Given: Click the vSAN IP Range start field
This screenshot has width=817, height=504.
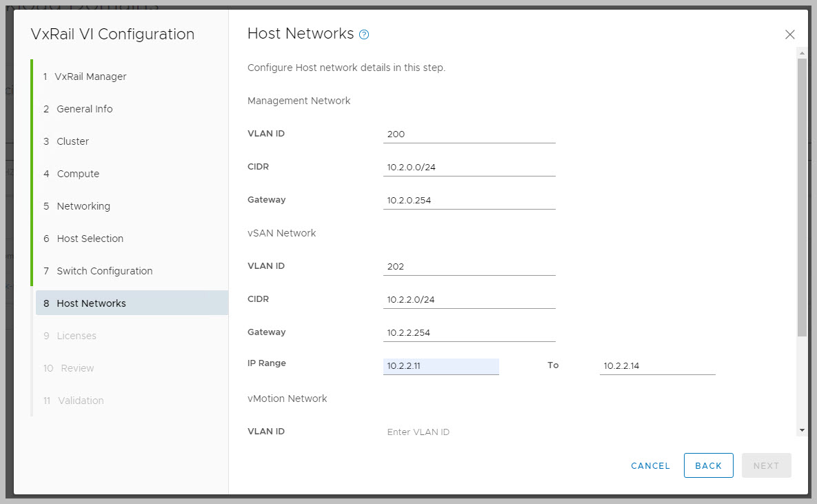Looking at the screenshot, I should point(441,366).
